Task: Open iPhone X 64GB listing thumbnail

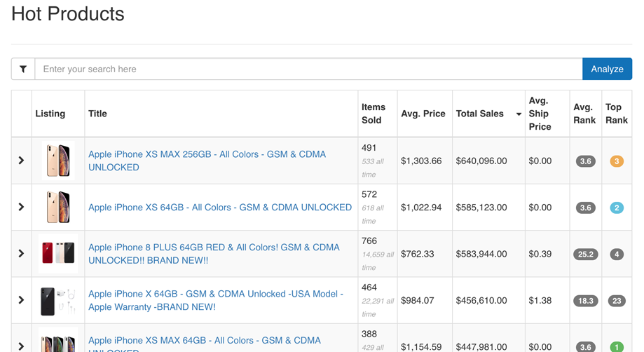Action: point(58,300)
